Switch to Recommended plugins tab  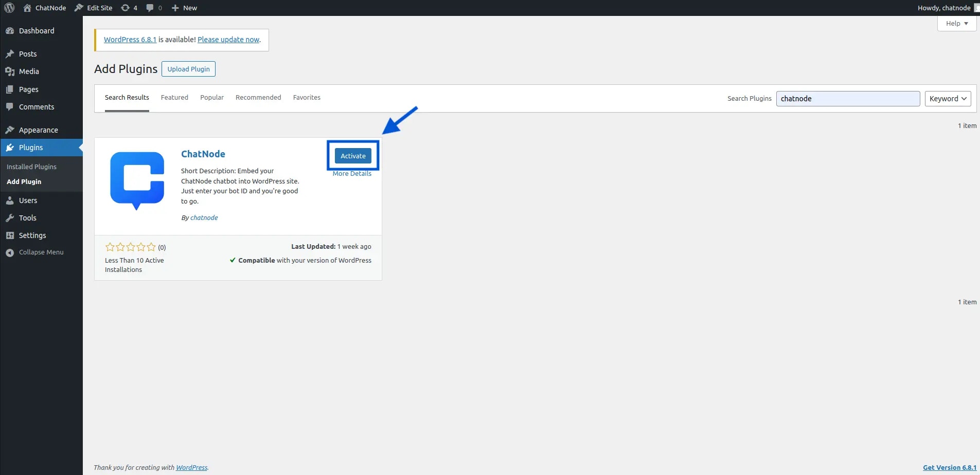coord(258,98)
